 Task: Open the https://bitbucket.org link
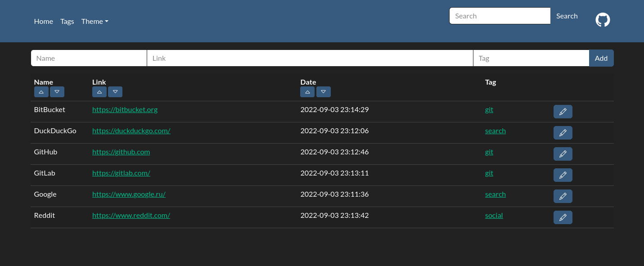tap(125, 109)
